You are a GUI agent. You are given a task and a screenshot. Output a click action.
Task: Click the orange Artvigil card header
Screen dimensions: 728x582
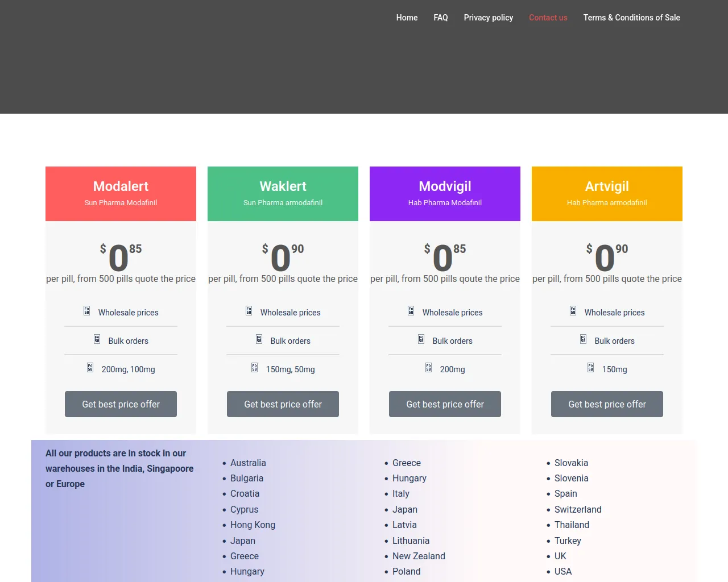point(607,194)
